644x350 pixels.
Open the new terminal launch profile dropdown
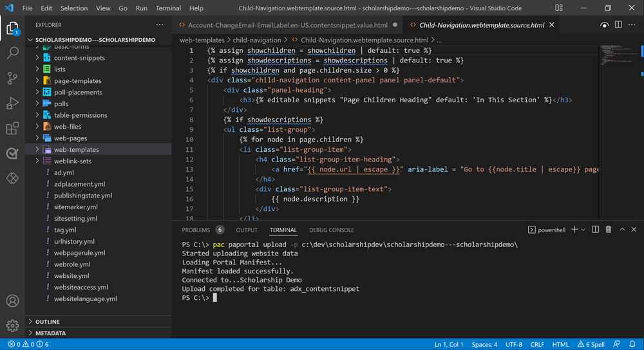(583, 230)
